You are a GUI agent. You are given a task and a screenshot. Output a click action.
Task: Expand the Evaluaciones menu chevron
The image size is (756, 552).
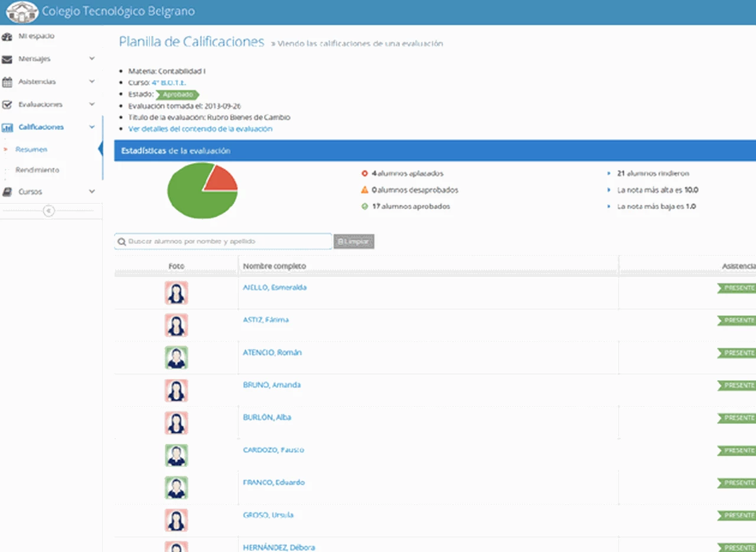92,104
